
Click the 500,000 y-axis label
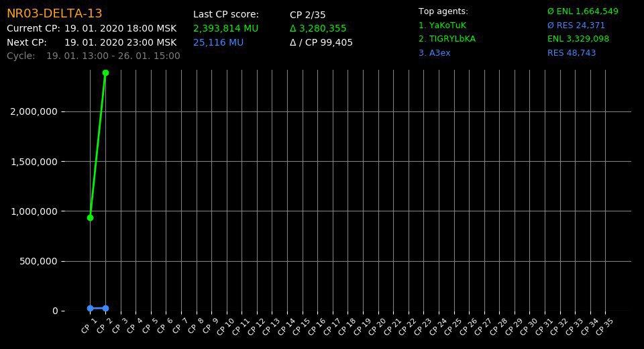pos(38,262)
